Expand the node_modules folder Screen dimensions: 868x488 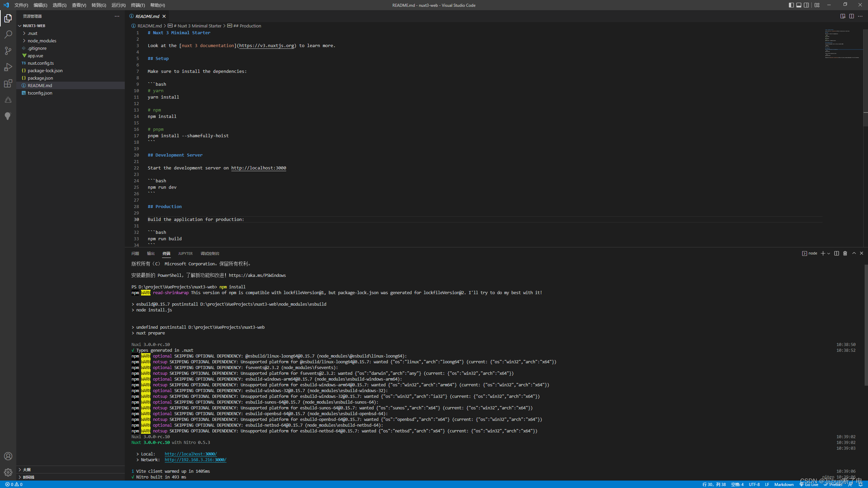[x=71, y=41]
